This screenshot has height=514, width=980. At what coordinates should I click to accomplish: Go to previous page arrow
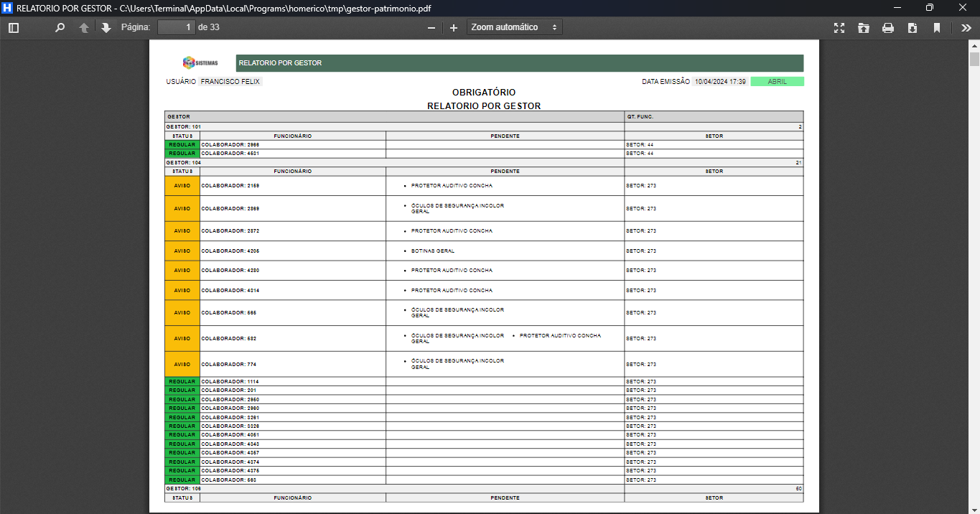[x=84, y=28]
